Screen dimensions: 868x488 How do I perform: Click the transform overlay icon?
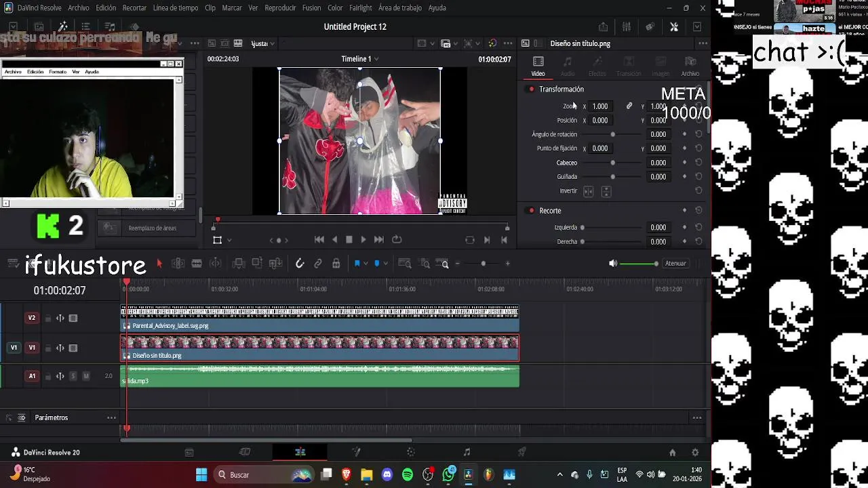point(218,240)
